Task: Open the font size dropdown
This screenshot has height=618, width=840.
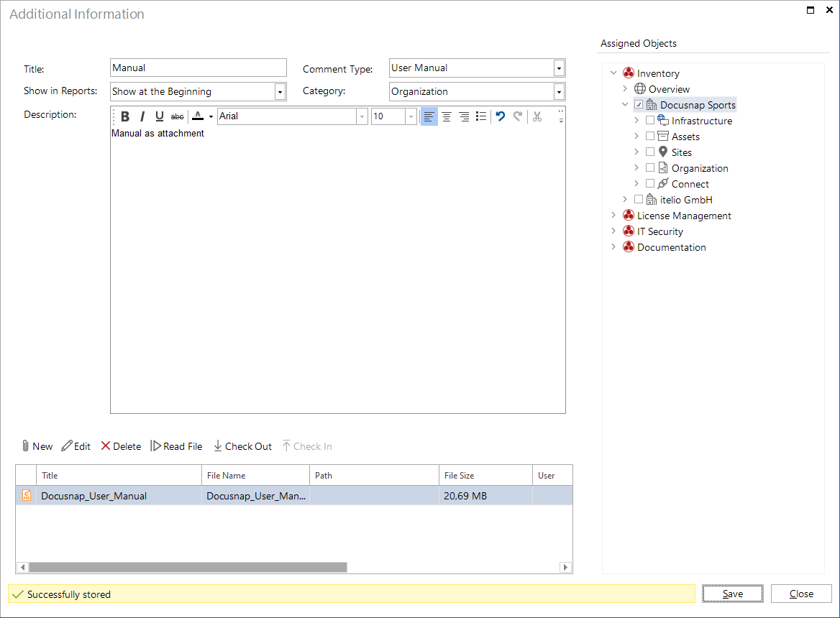Action: (411, 116)
